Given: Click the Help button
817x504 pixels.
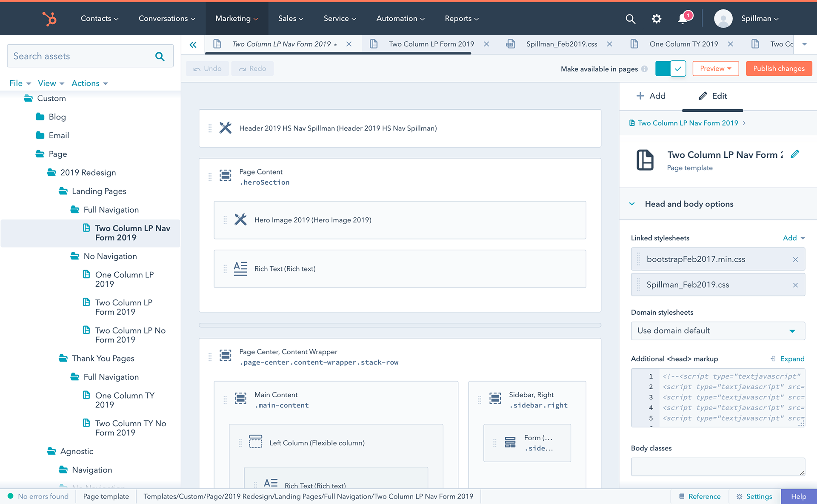Looking at the screenshot, I should pyautogui.click(x=799, y=496).
